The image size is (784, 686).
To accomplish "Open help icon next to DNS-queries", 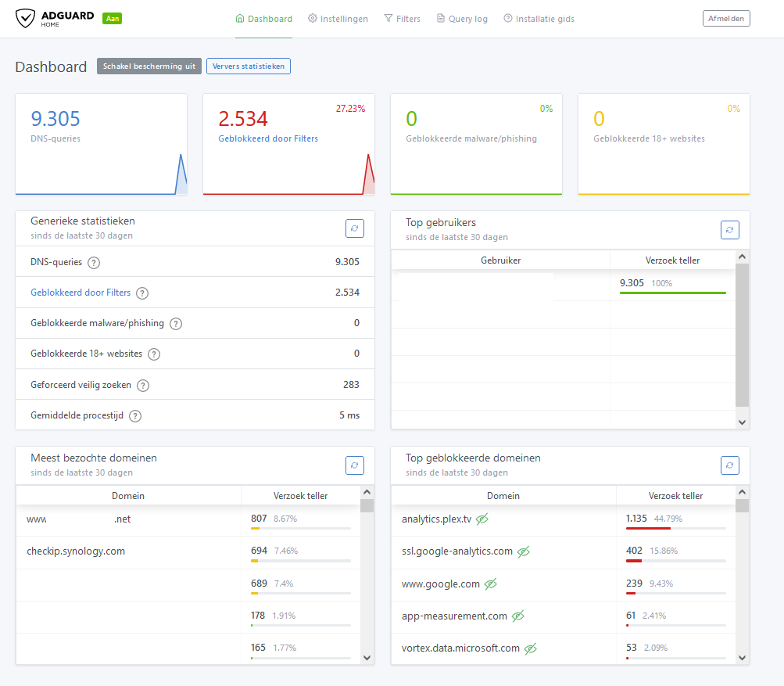I will [x=94, y=263].
